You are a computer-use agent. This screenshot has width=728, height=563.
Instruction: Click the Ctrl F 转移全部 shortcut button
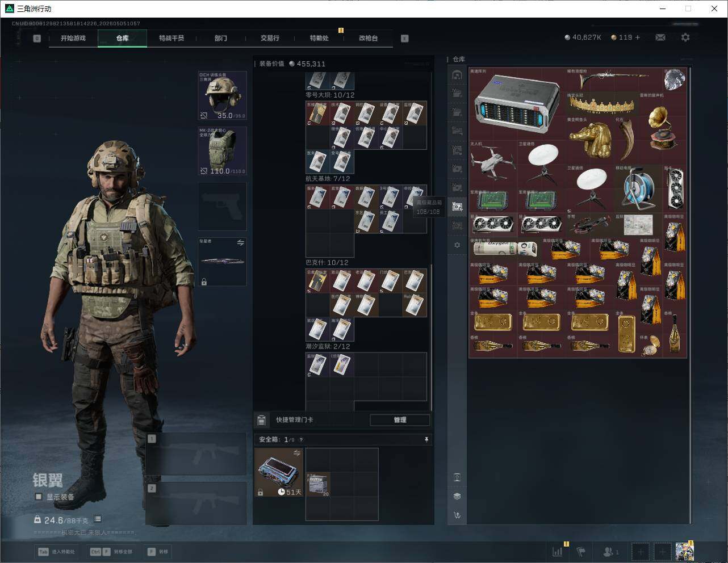(x=112, y=552)
